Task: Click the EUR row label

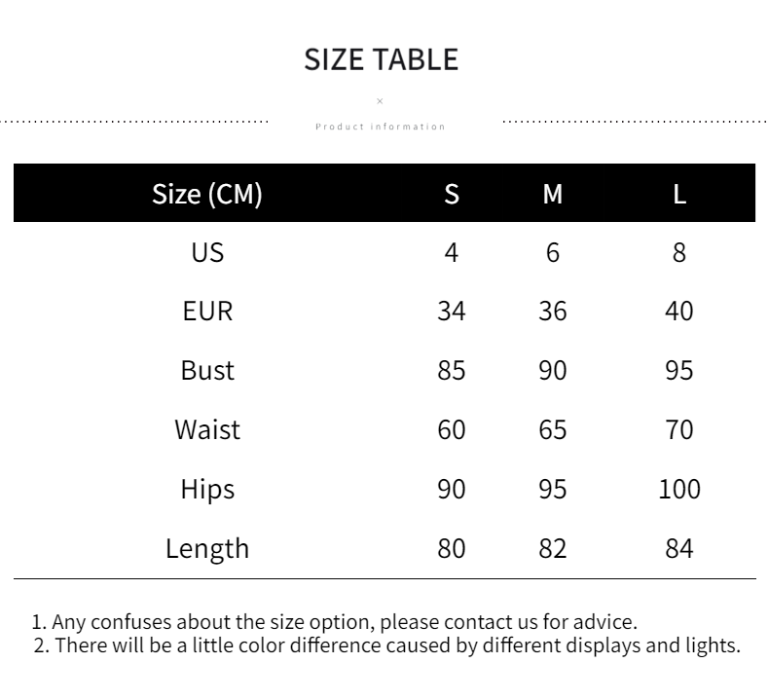Action: tap(207, 312)
